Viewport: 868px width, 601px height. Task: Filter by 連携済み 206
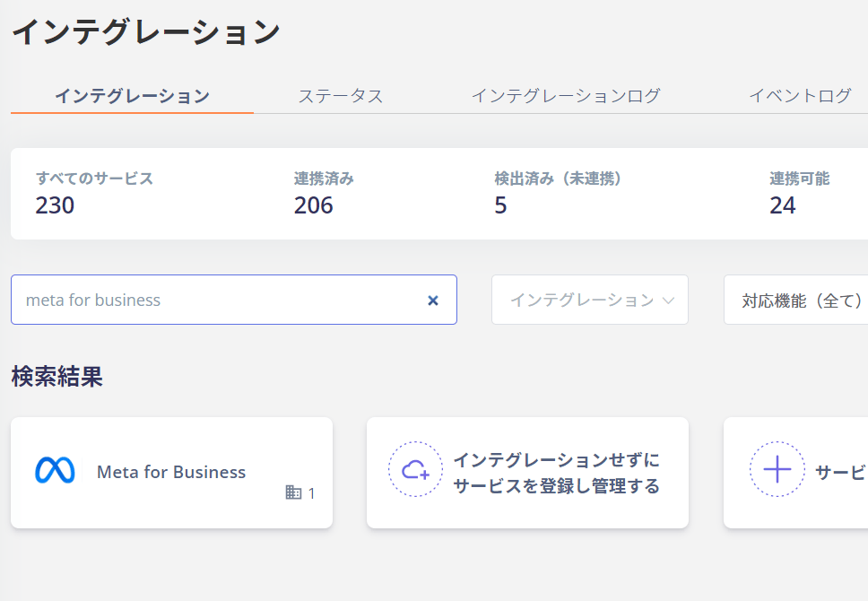tap(324, 194)
